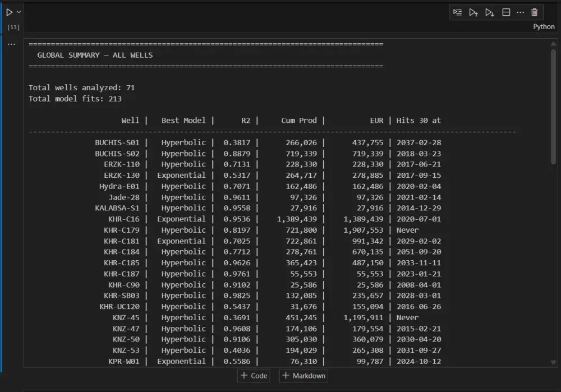The height and width of the screenshot is (392, 561).
Task: Add a new Markdown cell
Action: pyautogui.click(x=304, y=376)
